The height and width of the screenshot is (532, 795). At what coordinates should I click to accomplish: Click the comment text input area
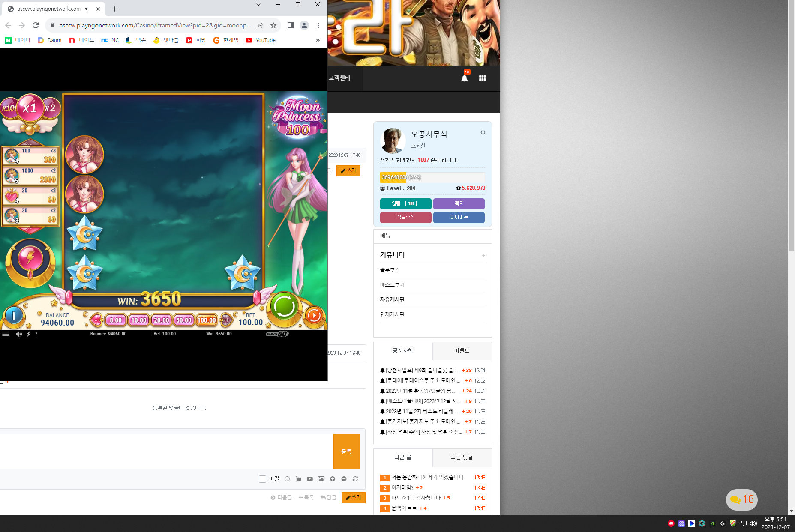166,452
